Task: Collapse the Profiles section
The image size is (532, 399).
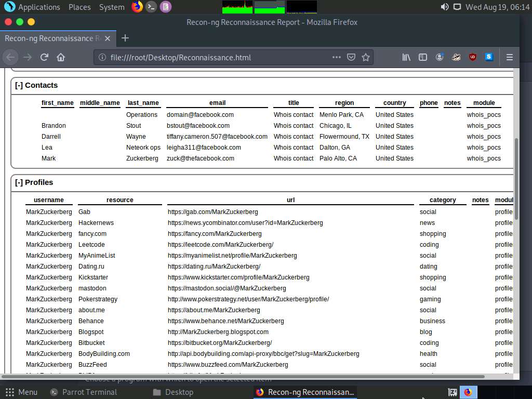Action: [19, 182]
